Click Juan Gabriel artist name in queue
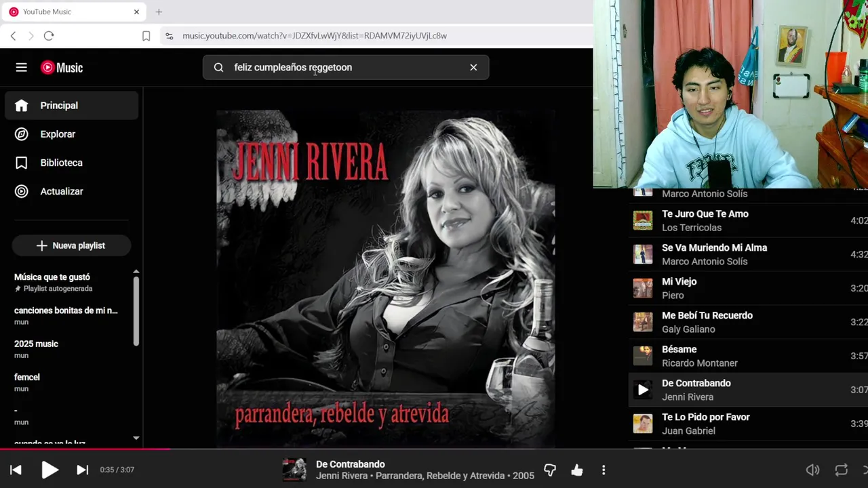Image resolution: width=868 pixels, height=488 pixels. [688, 431]
